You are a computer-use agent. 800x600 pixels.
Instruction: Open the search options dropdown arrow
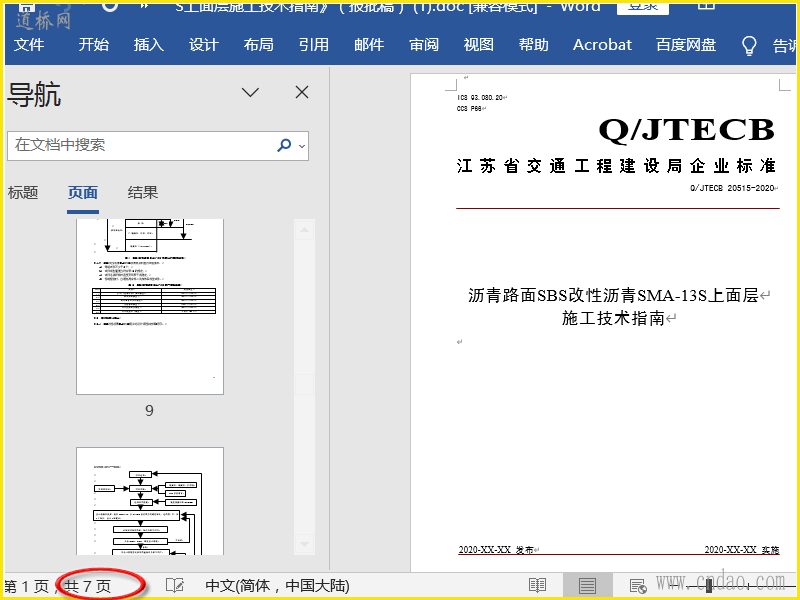click(x=302, y=146)
